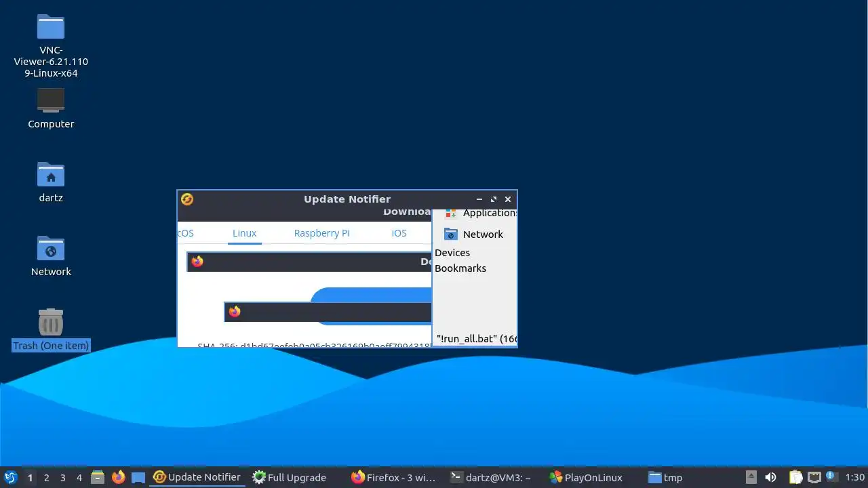Close the Update Notifier window
The width and height of the screenshot is (868, 488).
click(x=508, y=199)
